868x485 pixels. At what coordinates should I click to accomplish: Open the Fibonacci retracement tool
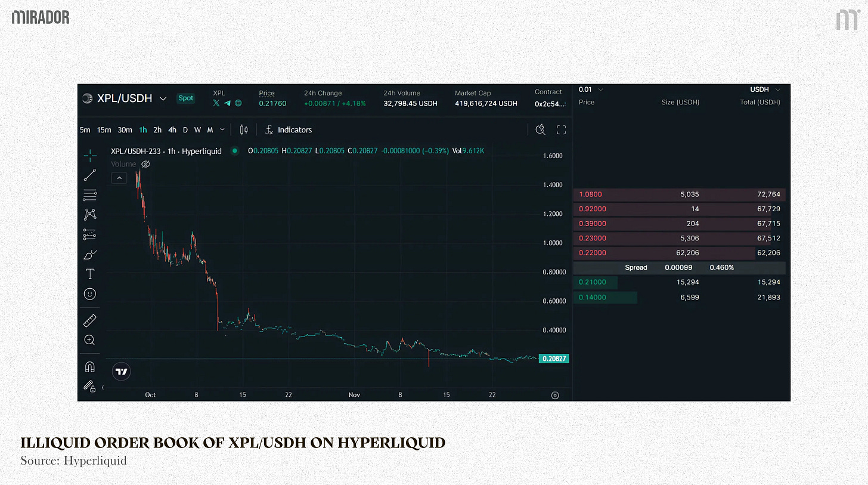pos(90,194)
